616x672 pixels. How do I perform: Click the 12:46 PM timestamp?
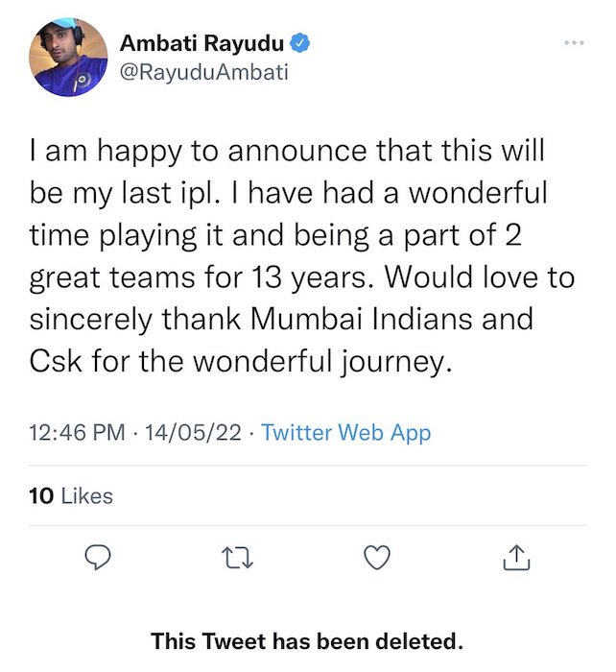(77, 432)
